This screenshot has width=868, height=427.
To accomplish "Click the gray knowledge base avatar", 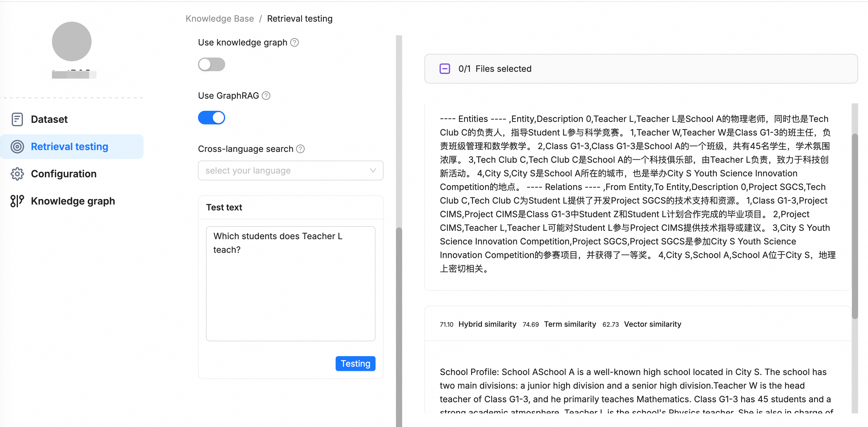I will coord(71,41).
